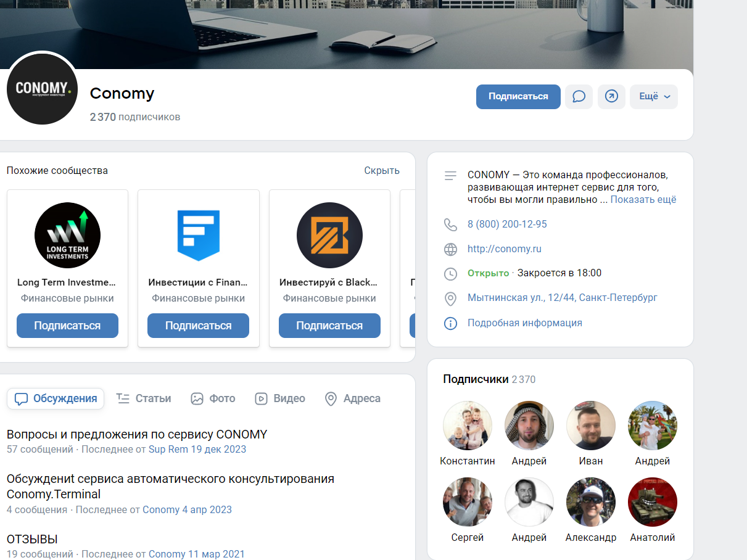Open the Подписчики 2 370 heading
This screenshot has width=747, height=560.
tap(489, 379)
